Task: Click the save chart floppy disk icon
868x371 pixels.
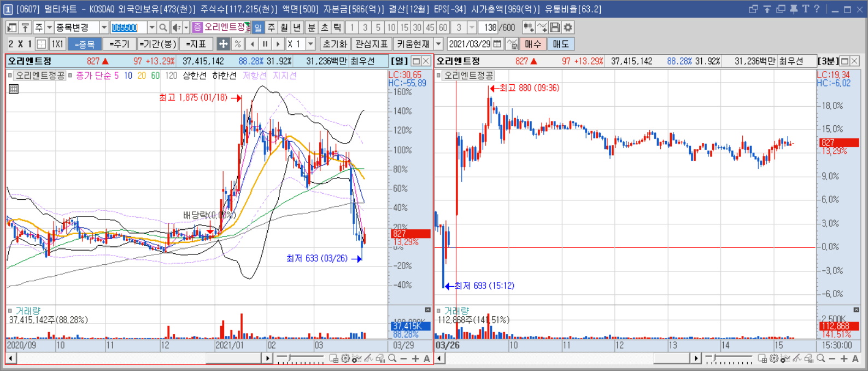Action: click(555, 27)
